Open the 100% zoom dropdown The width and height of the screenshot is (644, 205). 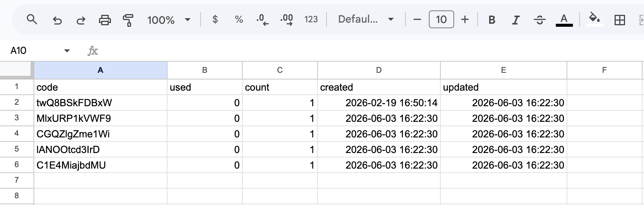(169, 20)
